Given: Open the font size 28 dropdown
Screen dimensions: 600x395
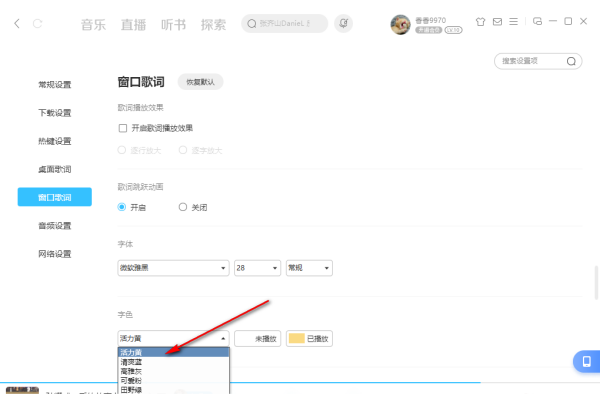Looking at the screenshot, I should point(258,268).
